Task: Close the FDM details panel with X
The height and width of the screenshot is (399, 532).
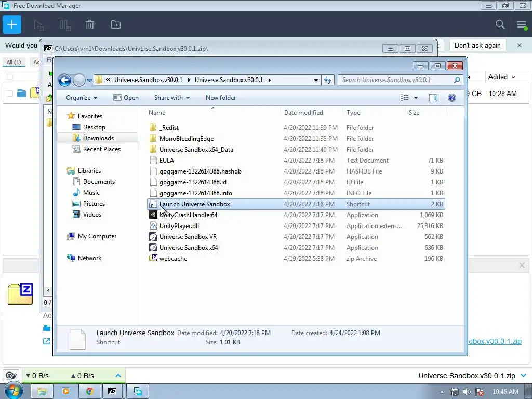Action: [x=522, y=265]
